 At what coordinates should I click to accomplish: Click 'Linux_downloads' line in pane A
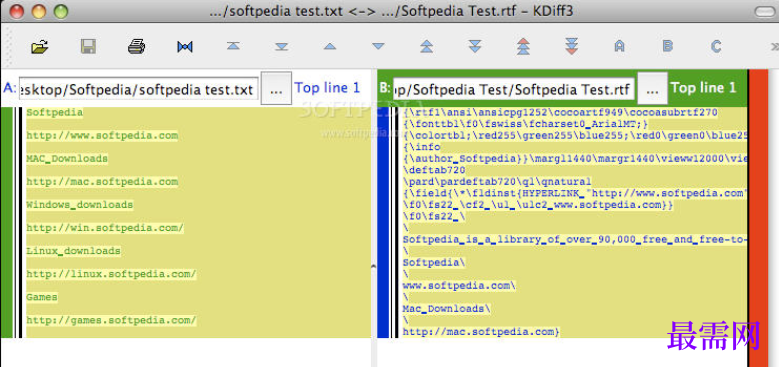click(74, 251)
